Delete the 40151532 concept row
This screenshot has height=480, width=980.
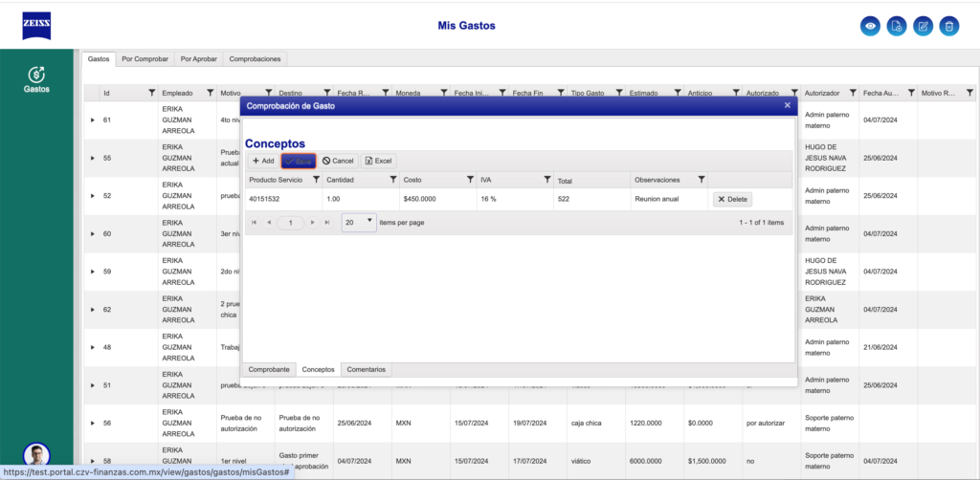[x=732, y=199]
